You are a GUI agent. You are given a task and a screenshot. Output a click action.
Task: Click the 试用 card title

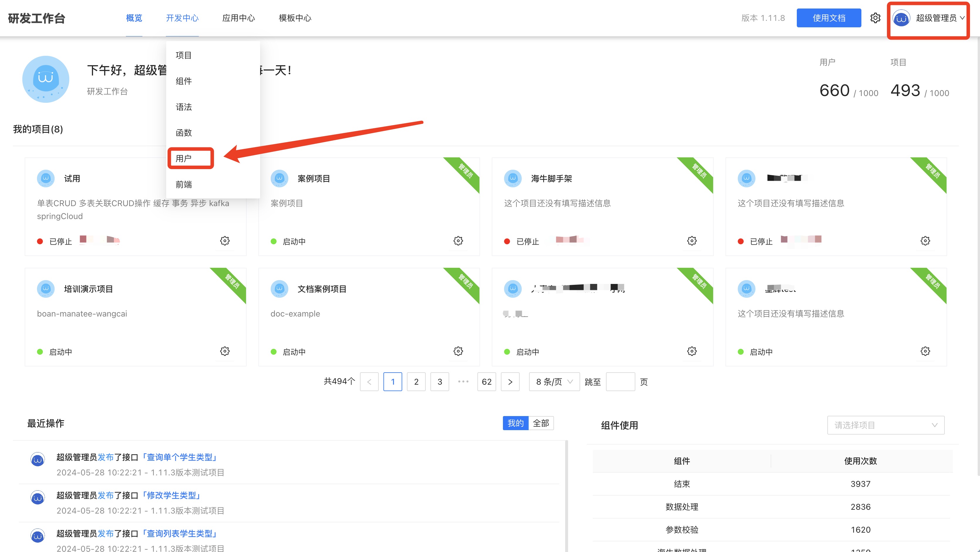click(72, 179)
